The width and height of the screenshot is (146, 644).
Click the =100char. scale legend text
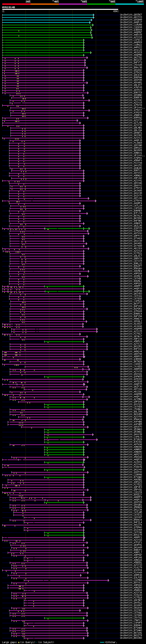[111, 642]
